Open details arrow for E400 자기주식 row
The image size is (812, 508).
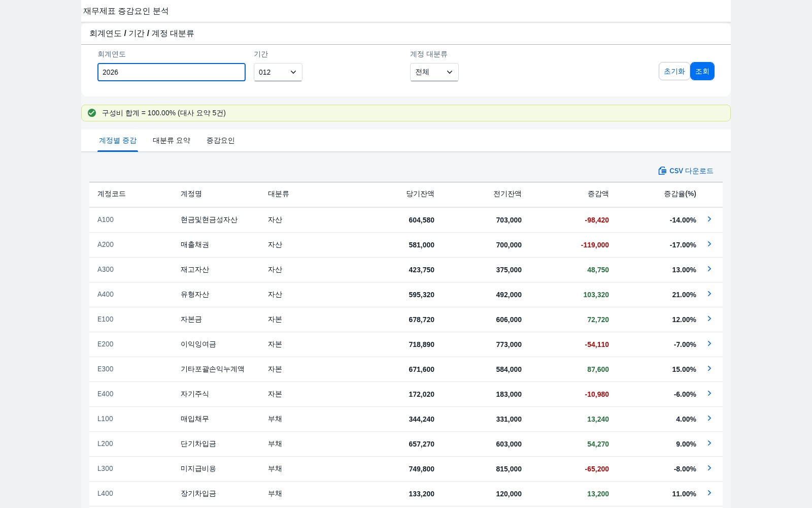pyautogui.click(x=709, y=393)
